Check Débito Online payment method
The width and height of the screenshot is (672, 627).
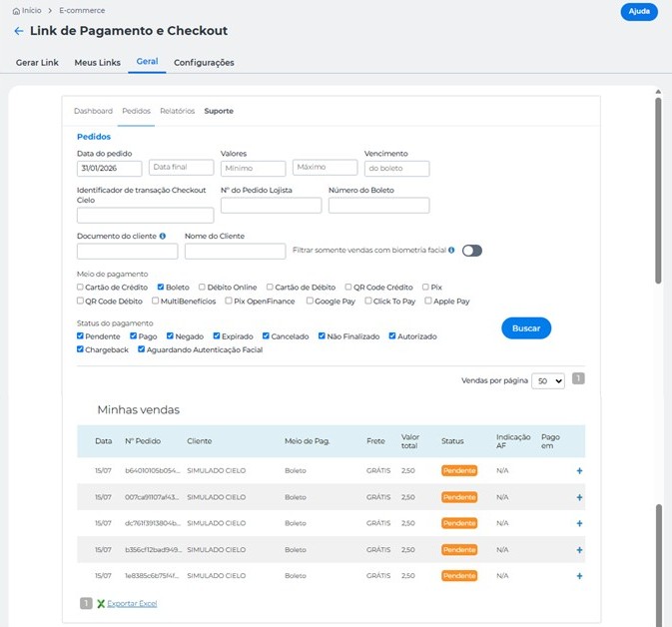[x=202, y=287]
